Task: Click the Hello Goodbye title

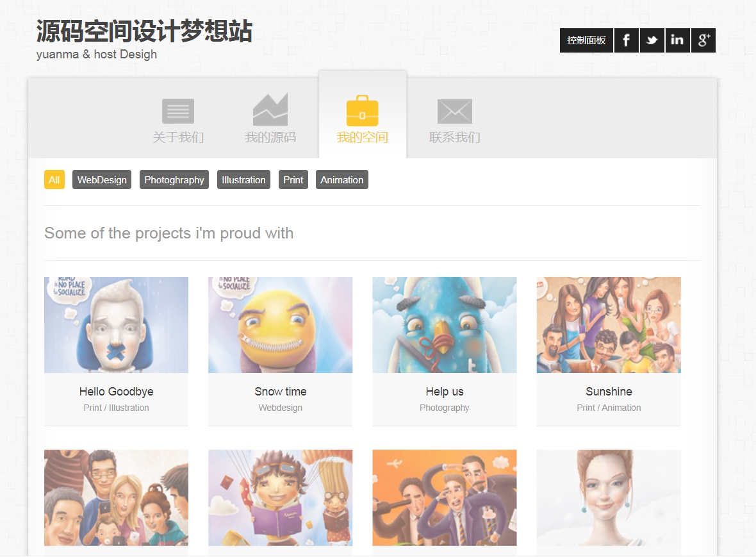Action: tap(116, 392)
